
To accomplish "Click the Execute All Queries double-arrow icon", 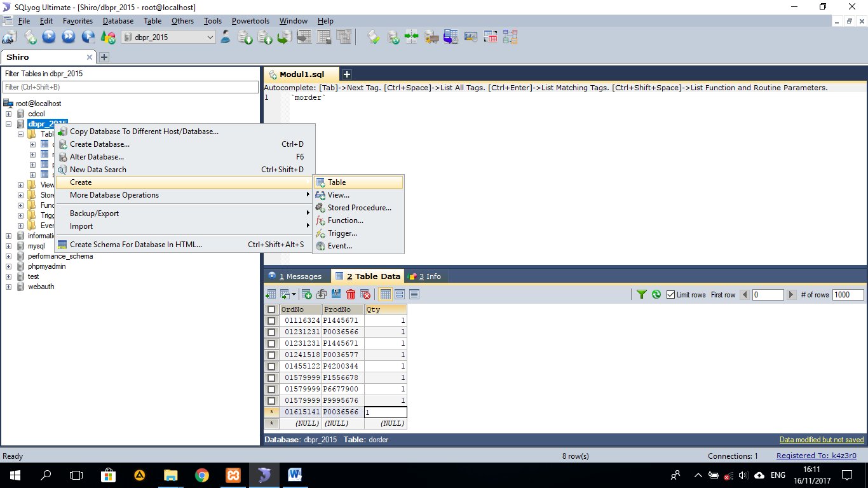I will (x=69, y=37).
